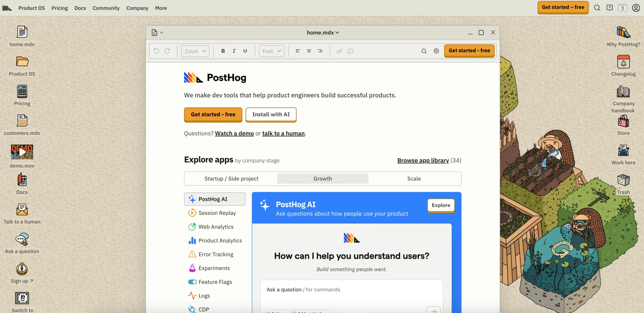Open the Browse app library link
This screenshot has height=313, width=644.
pyautogui.click(x=423, y=160)
